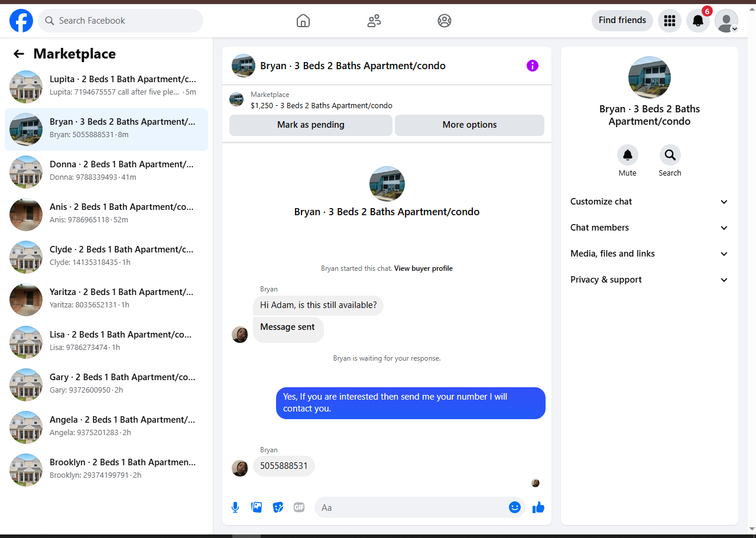Click large listing thumbnail in right panel

click(x=649, y=77)
